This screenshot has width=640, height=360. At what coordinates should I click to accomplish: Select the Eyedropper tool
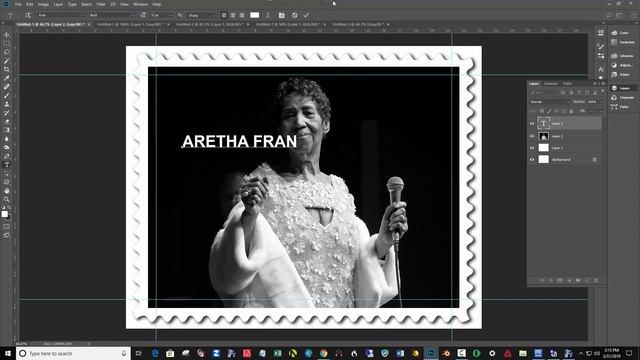[7, 78]
